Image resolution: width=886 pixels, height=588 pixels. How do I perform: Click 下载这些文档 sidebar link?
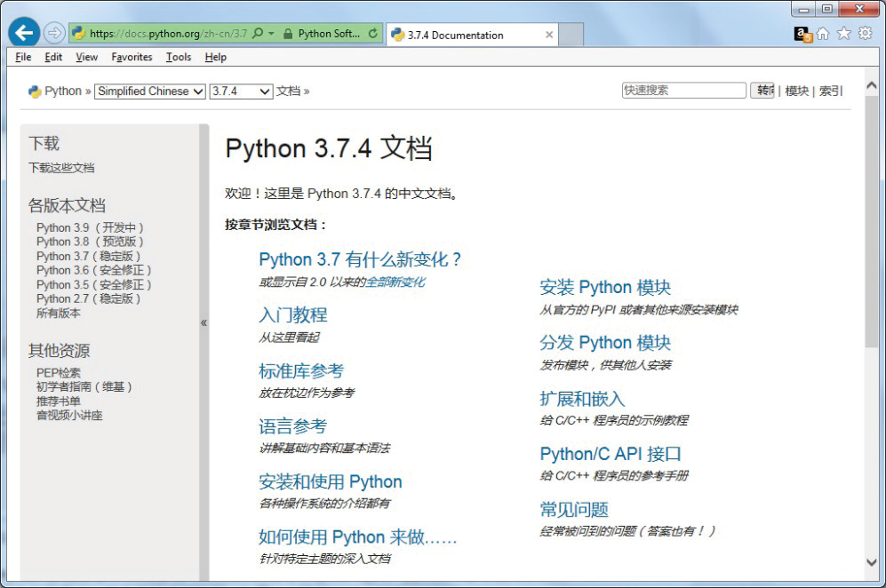tap(61, 168)
